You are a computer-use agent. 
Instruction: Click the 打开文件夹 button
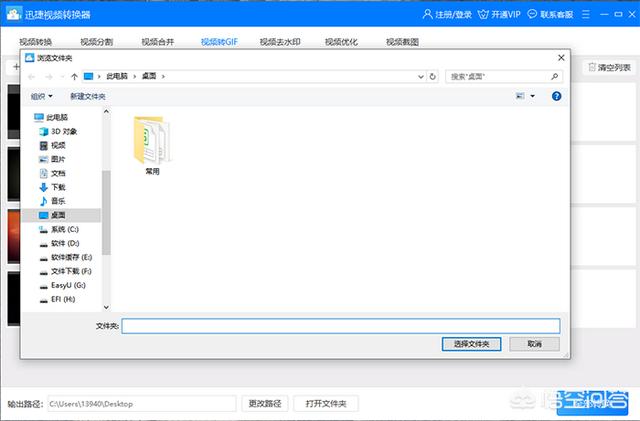coord(326,404)
